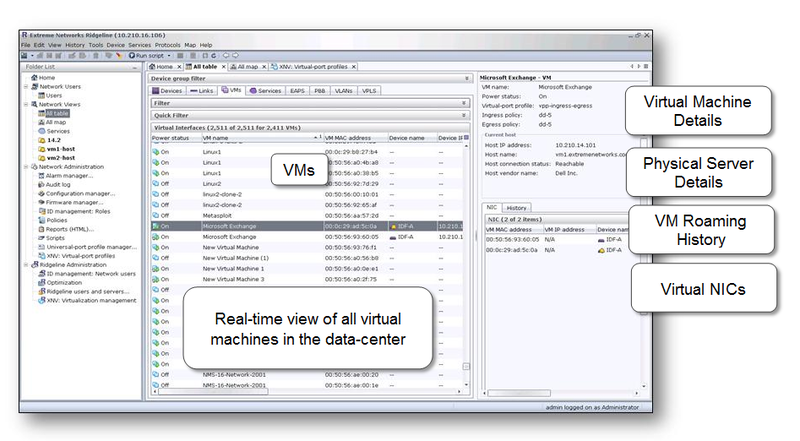The width and height of the screenshot is (800, 441).
Task: Switch to the History tab in details panel
Action: point(516,208)
